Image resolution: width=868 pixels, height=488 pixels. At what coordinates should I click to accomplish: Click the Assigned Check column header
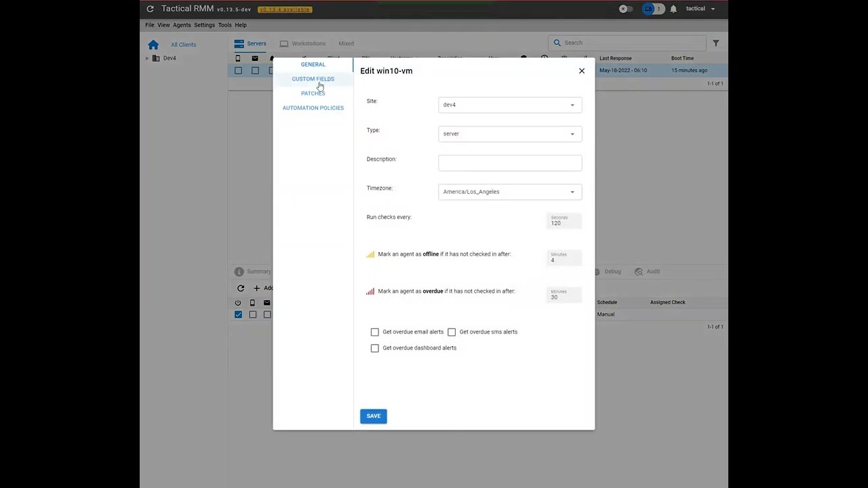coord(668,302)
